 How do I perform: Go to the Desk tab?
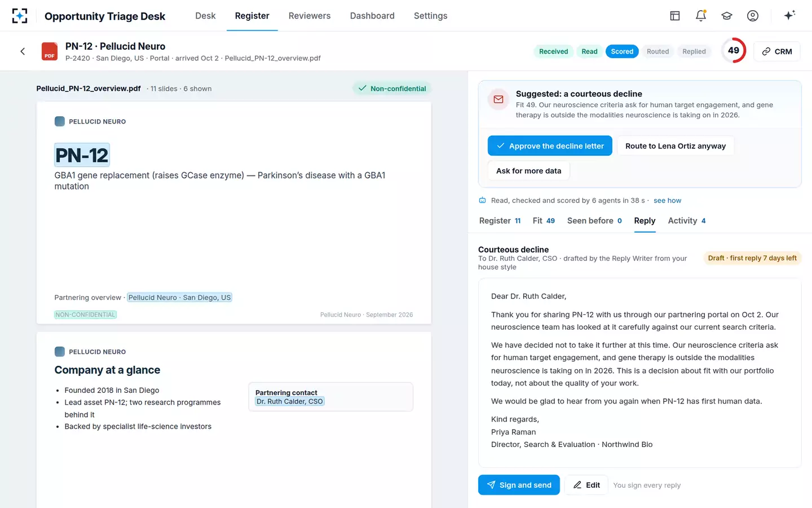(205, 16)
